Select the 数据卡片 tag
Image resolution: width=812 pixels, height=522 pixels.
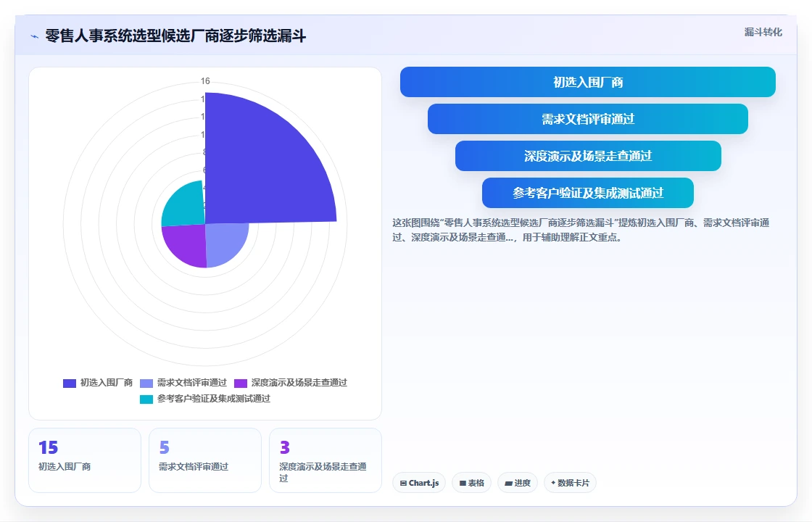click(x=570, y=483)
